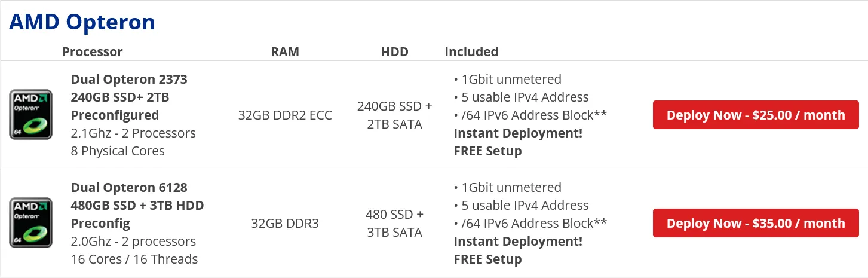Click 8 Physical Cores spec text
The image size is (868, 278).
118,151
